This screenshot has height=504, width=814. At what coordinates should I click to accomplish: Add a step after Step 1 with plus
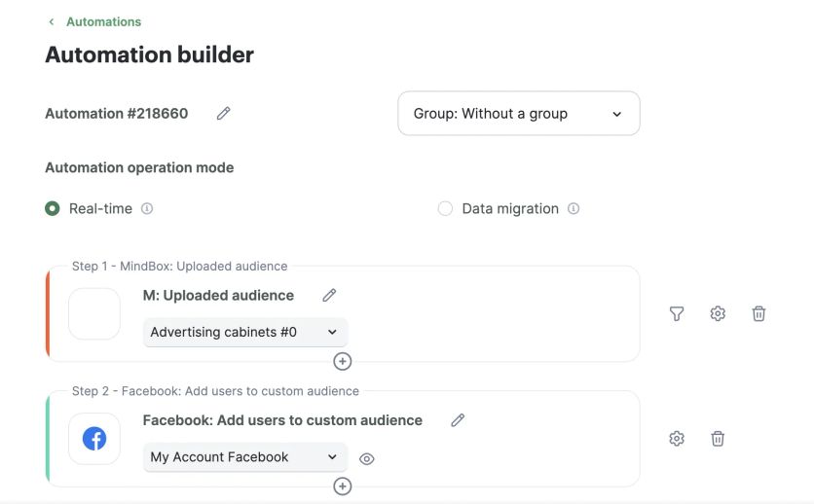click(x=342, y=362)
